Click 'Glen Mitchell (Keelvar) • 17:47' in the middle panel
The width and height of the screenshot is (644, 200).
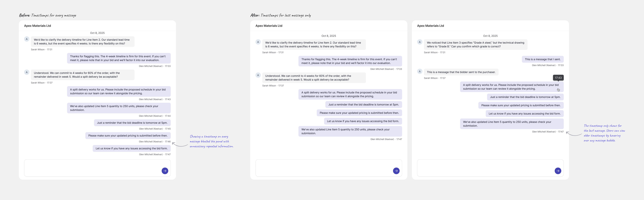[386, 139]
